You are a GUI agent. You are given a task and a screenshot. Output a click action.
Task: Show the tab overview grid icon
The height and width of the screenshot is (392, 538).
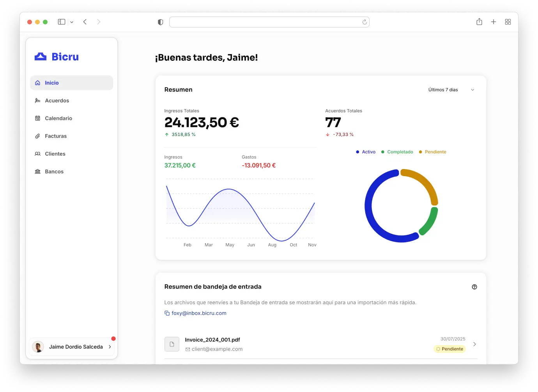(x=508, y=22)
